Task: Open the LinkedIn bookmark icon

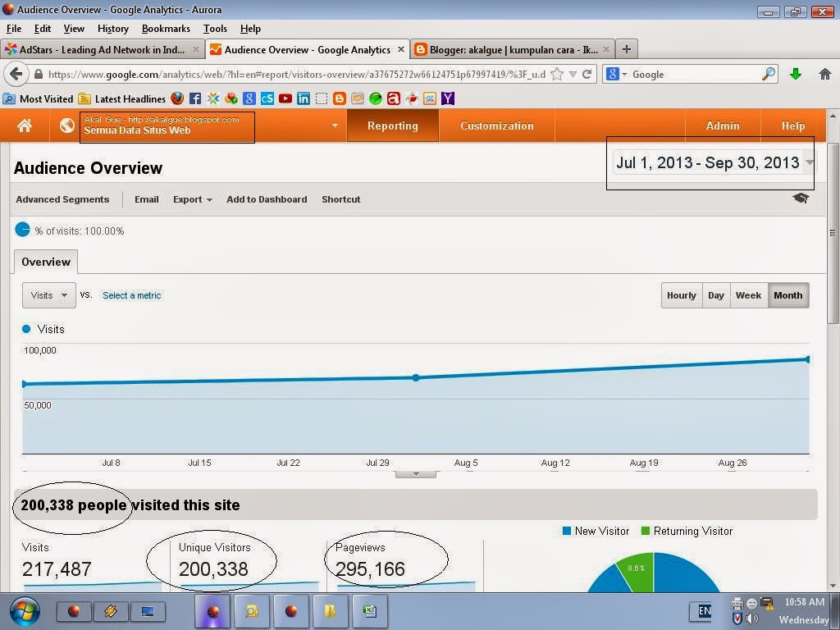Action: tap(304, 98)
